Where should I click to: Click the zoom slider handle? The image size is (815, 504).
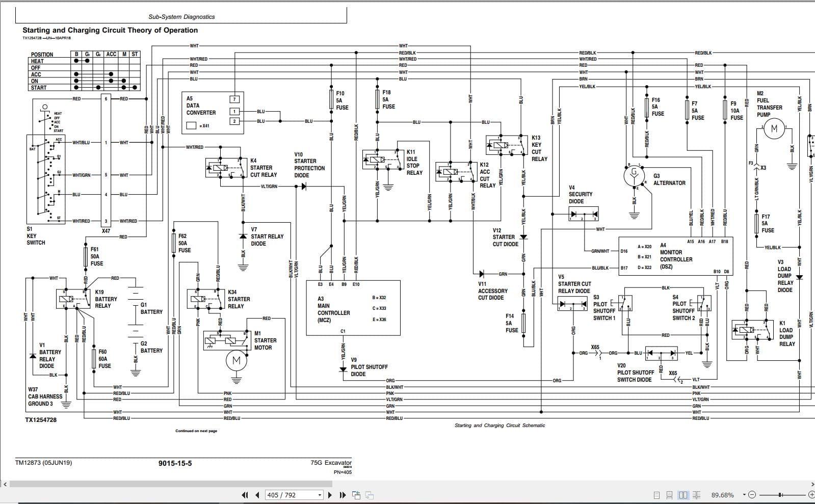click(780, 495)
